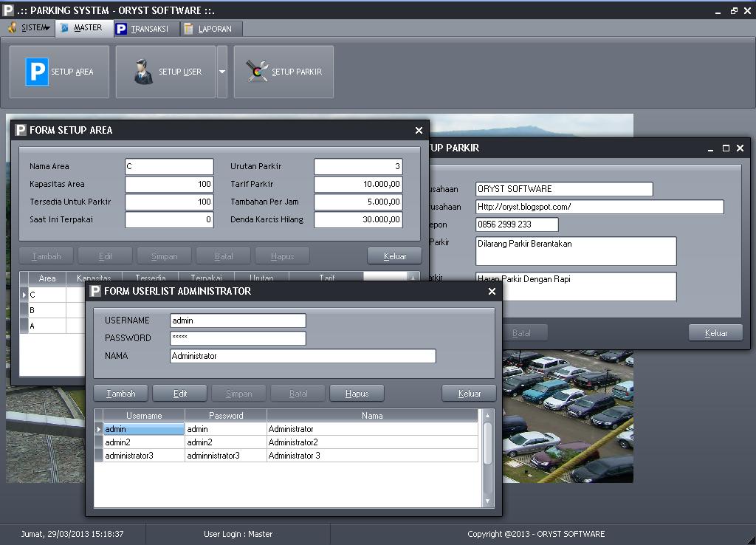Switch to the Transaksi tab
The image size is (756, 545).
(x=149, y=29)
